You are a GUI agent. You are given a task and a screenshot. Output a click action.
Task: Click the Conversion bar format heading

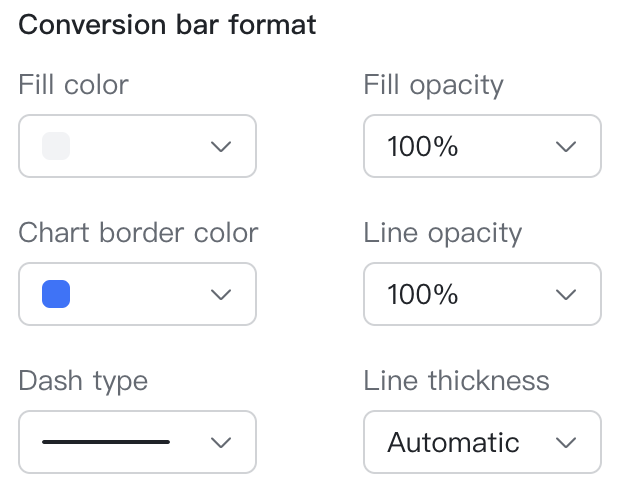point(167,24)
